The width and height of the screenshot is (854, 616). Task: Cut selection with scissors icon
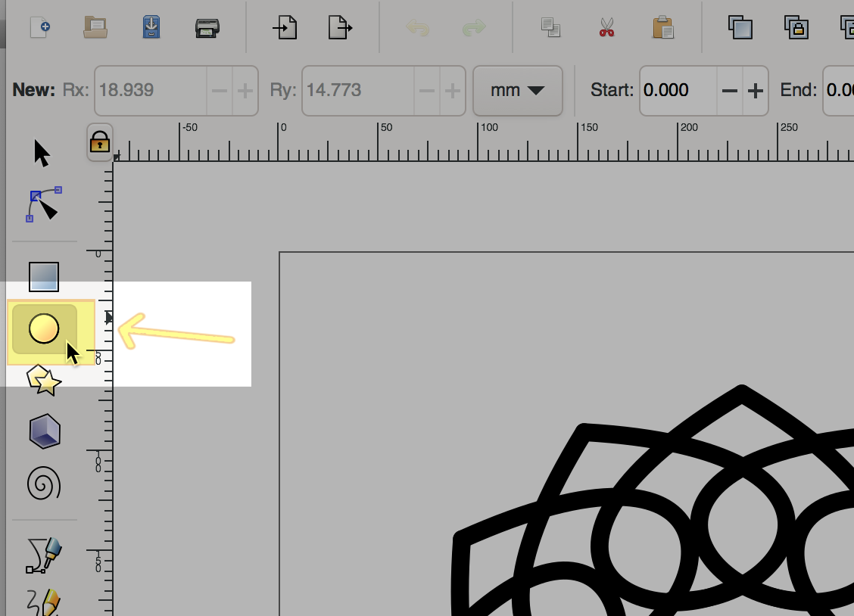(x=606, y=28)
